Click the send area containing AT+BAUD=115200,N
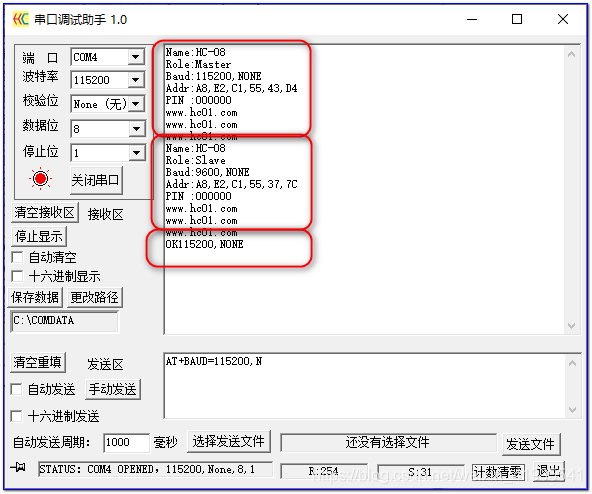This screenshot has height=494, width=592. pyautogui.click(x=365, y=386)
